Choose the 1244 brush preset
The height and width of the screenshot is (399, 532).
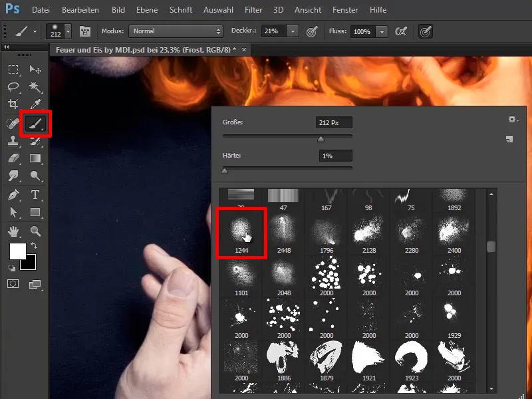coord(241,234)
